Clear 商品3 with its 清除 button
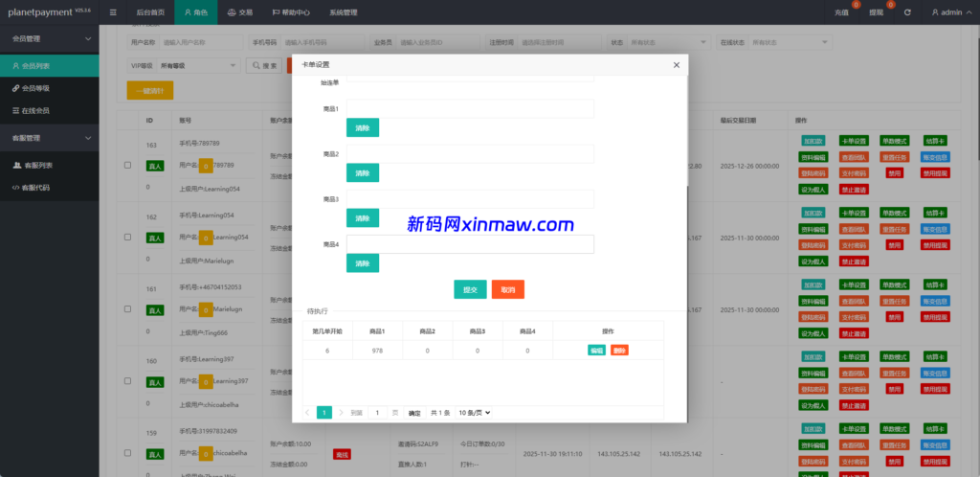Image resolution: width=980 pixels, height=477 pixels. (363, 218)
